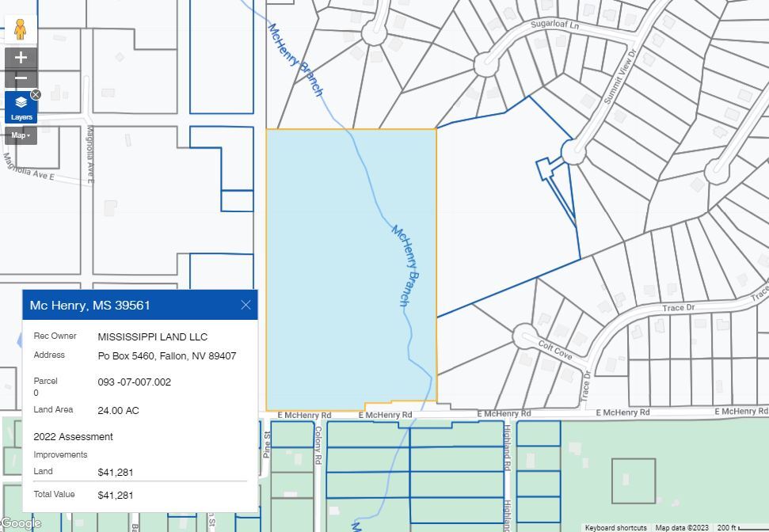Image resolution: width=769 pixels, height=532 pixels.
Task: Zoom out with the minus button
Action: click(21, 78)
